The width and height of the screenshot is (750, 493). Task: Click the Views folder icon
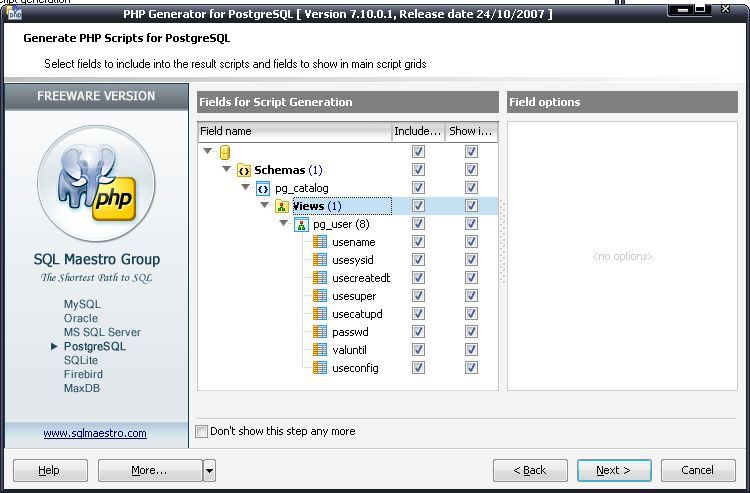[x=282, y=206]
